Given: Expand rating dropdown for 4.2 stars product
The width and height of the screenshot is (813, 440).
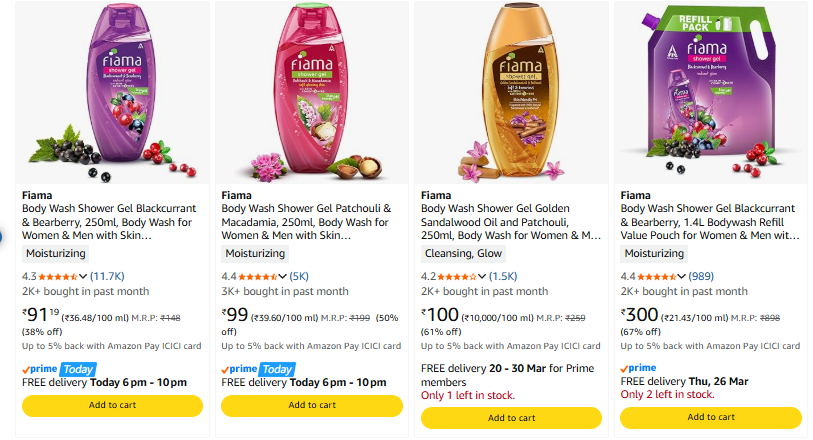Looking at the screenshot, I should [x=483, y=276].
